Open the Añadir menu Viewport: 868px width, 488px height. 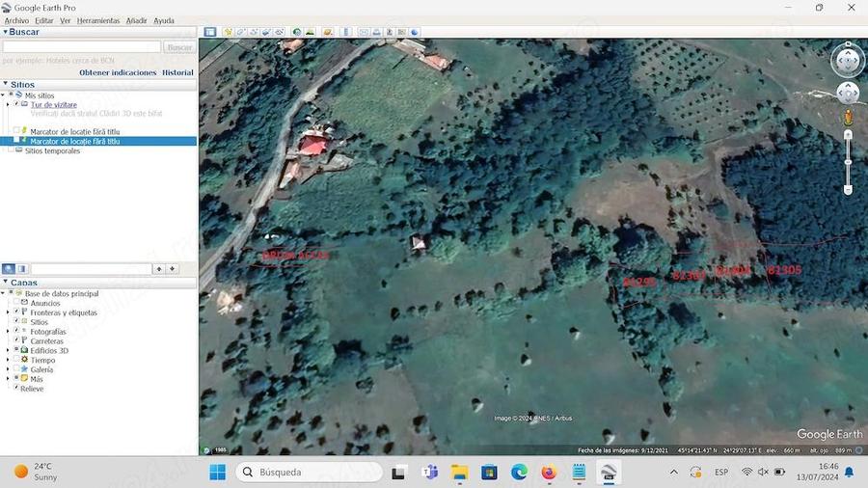coord(136,20)
